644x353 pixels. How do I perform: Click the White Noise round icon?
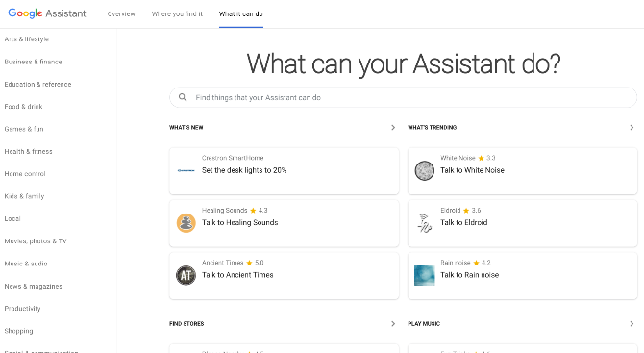point(424,170)
